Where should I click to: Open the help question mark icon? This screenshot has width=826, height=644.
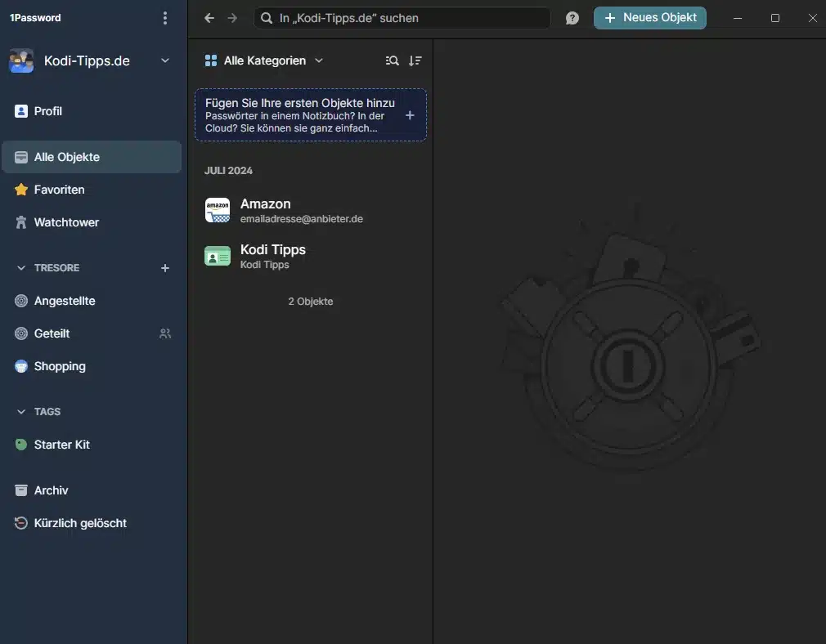(572, 18)
